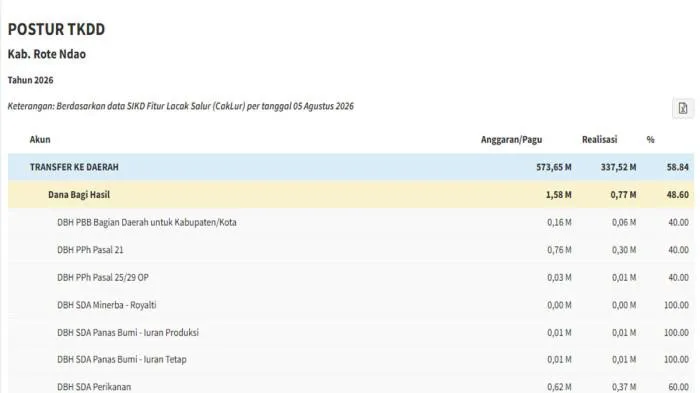Click 0,03 M budget for PPh Pasal 25/29
The width and height of the screenshot is (700, 393).
(x=559, y=278)
